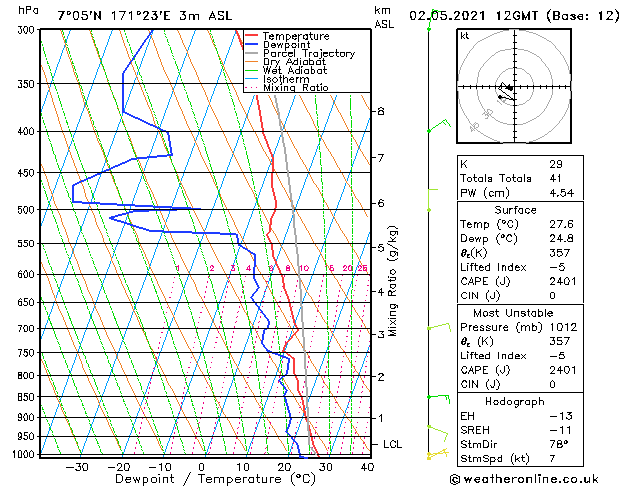Screen dimensions: 629x486
Task: Click the 'Hodograph' table section heading
Action: click(x=515, y=402)
